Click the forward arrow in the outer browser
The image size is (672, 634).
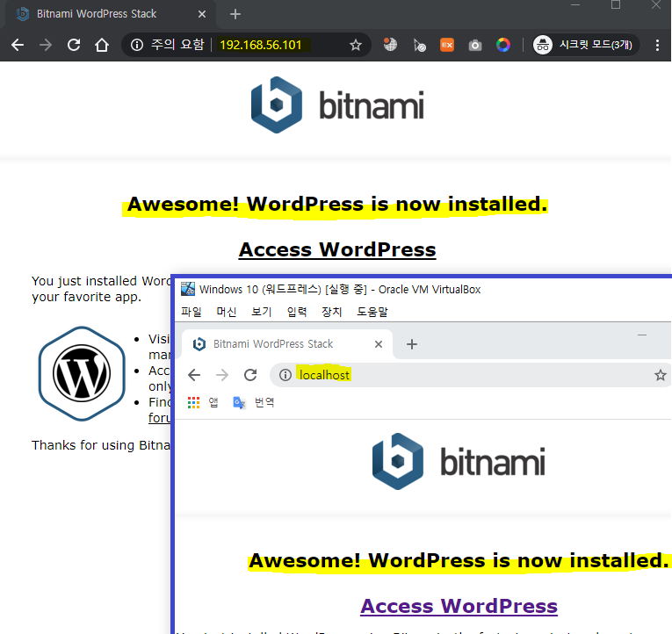point(46,45)
